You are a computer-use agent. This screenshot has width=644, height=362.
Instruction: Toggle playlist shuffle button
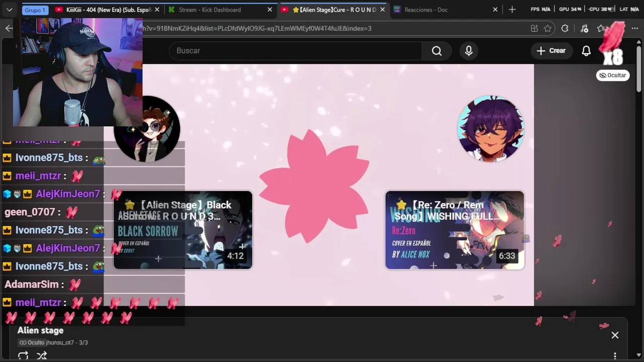42,356
